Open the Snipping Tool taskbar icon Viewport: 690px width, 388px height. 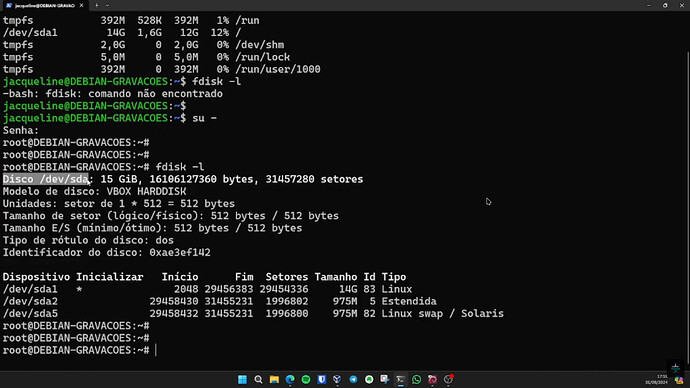pos(385,380)
